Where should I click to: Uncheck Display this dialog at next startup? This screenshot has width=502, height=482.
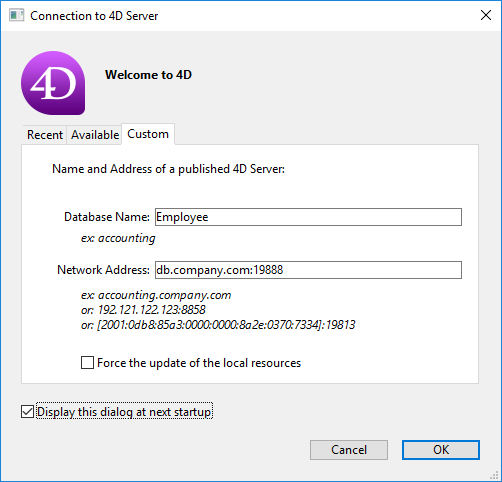(x=27, y=412)
